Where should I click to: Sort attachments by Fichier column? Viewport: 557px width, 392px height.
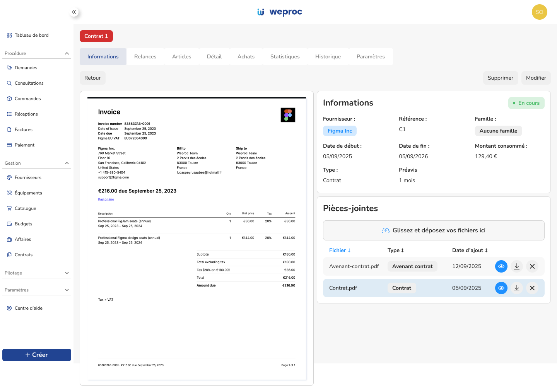(340, 250)
